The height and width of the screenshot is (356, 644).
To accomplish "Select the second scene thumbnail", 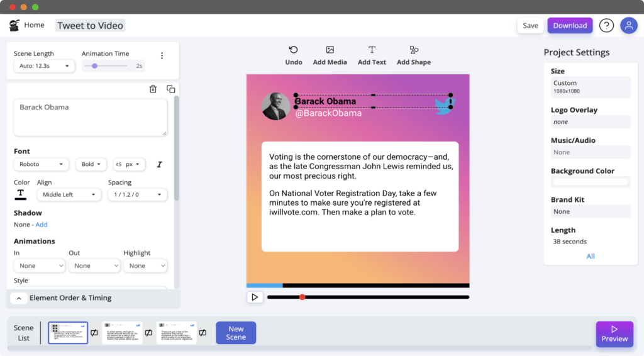I will (122, 333).
